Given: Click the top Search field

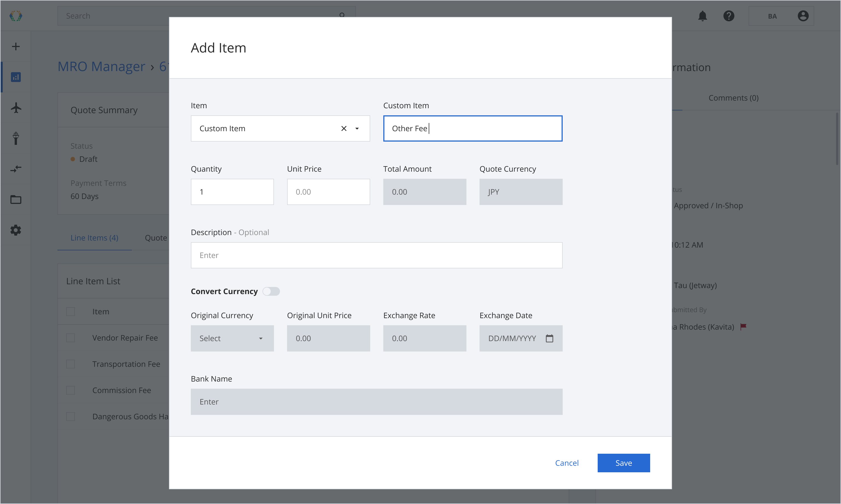Looking at the screenshot, I should (206, 16).
